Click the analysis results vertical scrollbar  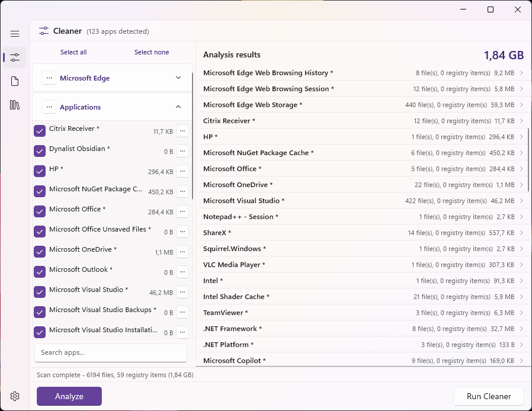pos(528,159)
